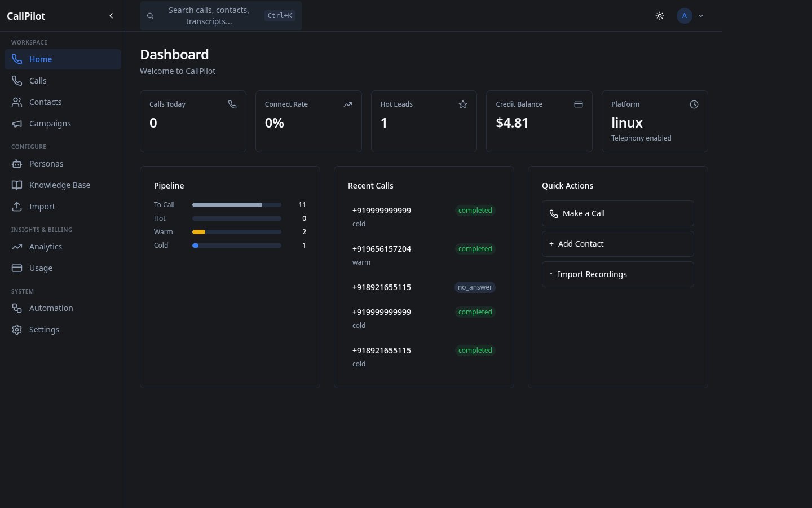Click star icon on Hot Leads card
The image size is (812, 508).
coord(463,104)
